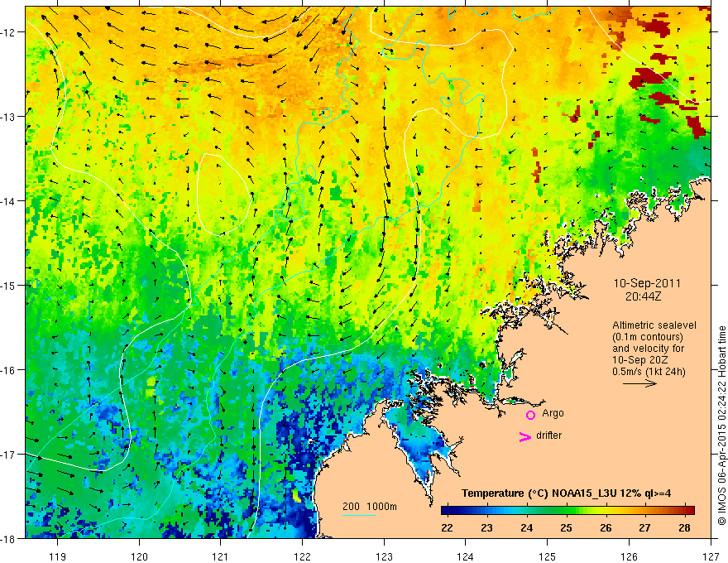The height and width of the screenshot is (563, 728).
Task: Click the temperature color bar
Action: (568, 510)
